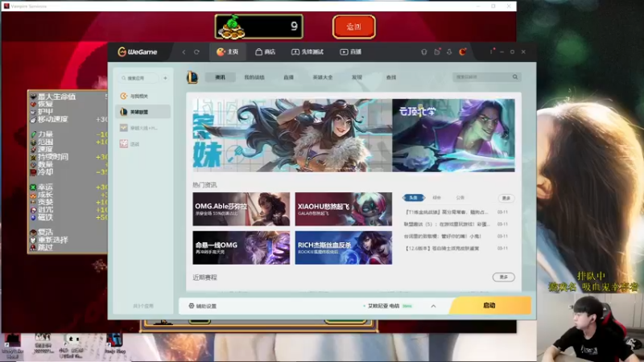Click the user avatar icon in WeGame
This screenshot has width=644, height=362.
point(462,51)
